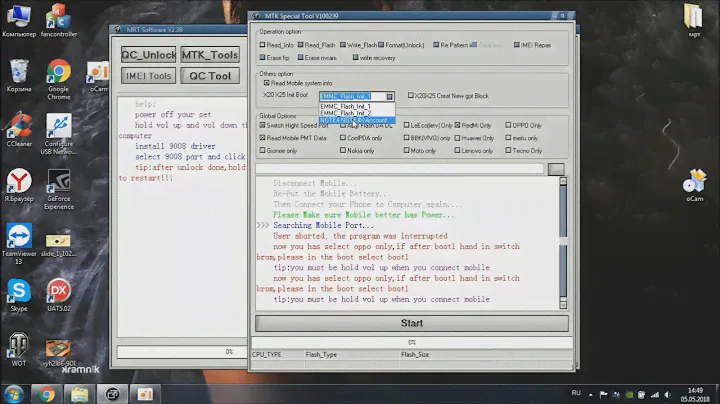Open oCam icon on right desktop side
720x404 pixels.
tap(695, 182)
